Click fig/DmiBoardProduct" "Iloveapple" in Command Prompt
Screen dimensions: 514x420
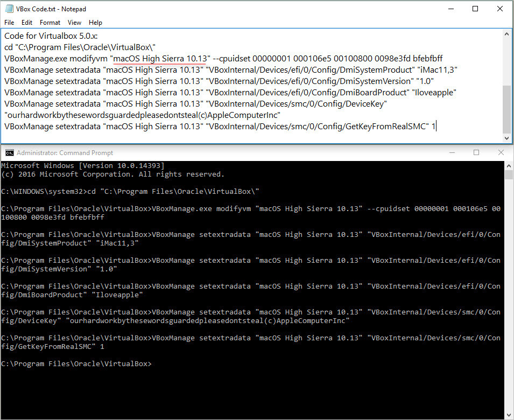(72, 295)
